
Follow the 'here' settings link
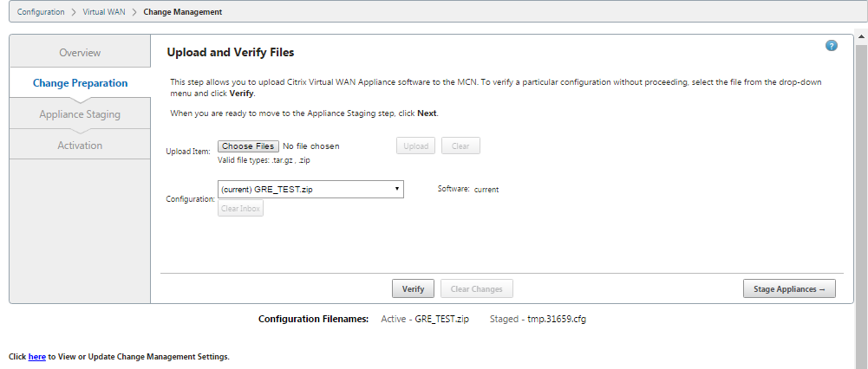(x=36, y=357)
